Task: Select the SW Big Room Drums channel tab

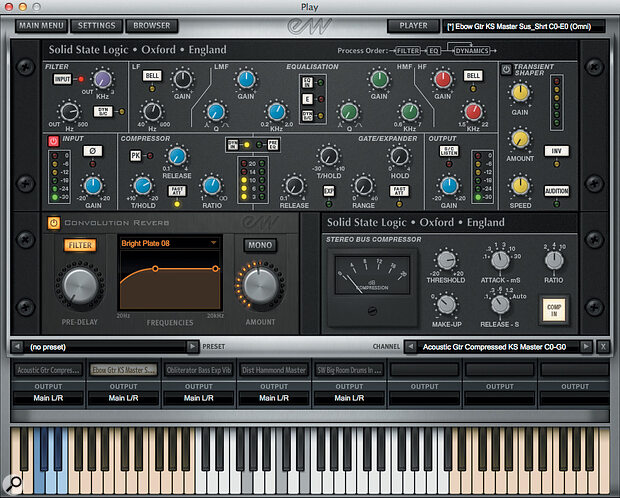Action: (349, 370)
